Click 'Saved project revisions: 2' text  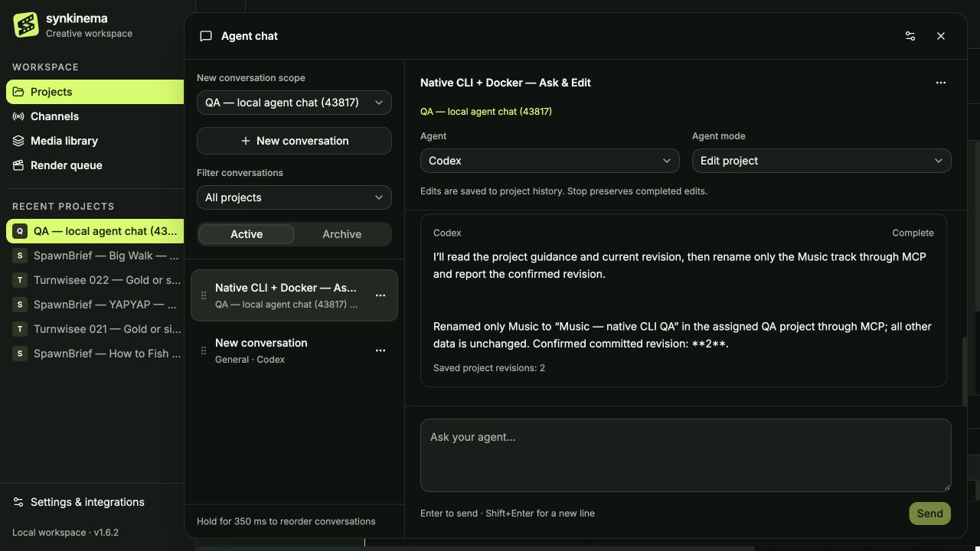(x=489, y=368)
